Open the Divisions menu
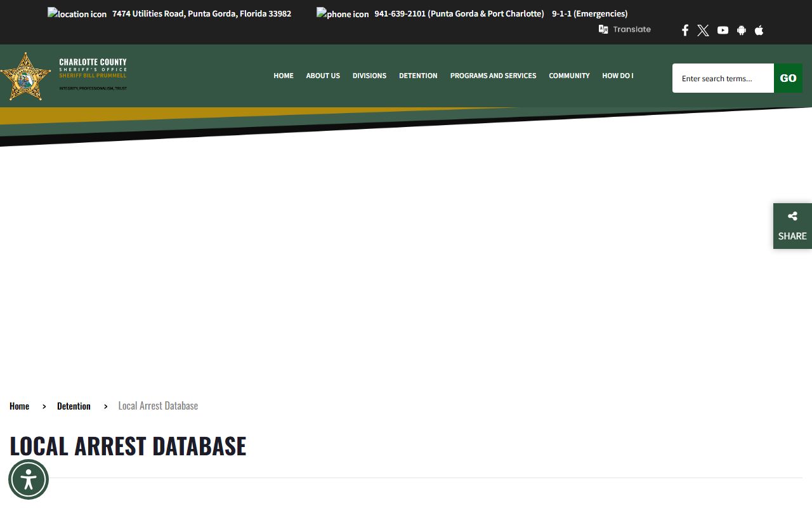Viewport: 812px width, 508px height. pos(369,76)
